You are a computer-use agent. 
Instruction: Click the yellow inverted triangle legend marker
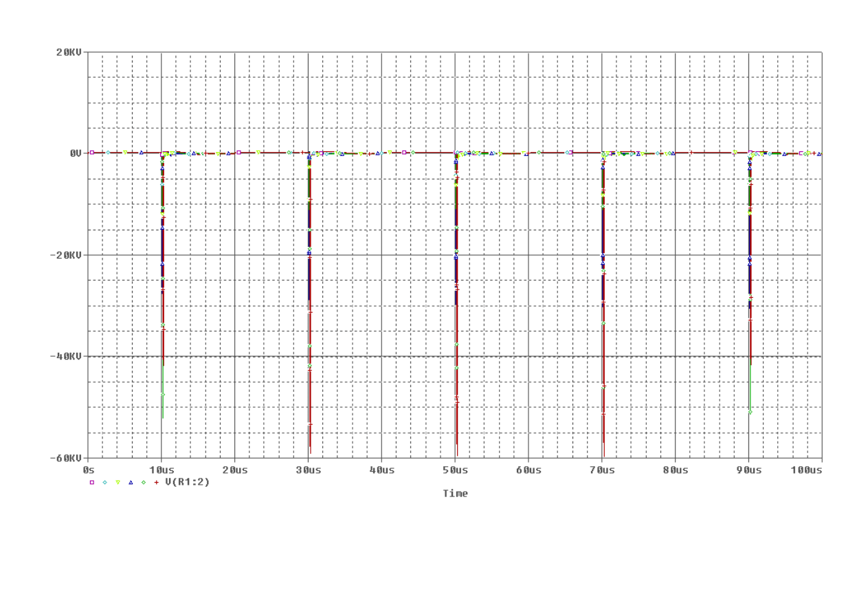[x=118, y=483]
